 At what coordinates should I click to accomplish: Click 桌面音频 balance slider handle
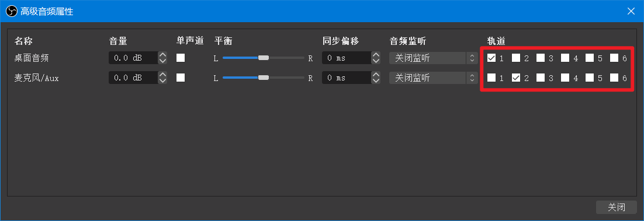coord(263,58)
